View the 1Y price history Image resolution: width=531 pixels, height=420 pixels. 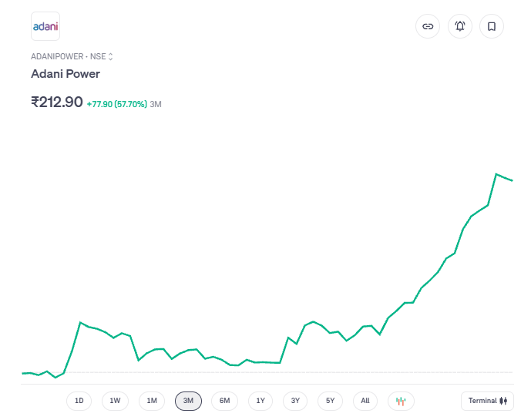pyautogui.click(x=260, y=401)
